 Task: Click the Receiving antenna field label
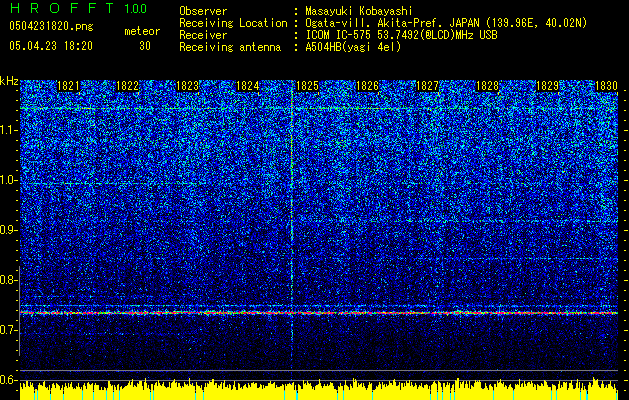pos(230,47)
